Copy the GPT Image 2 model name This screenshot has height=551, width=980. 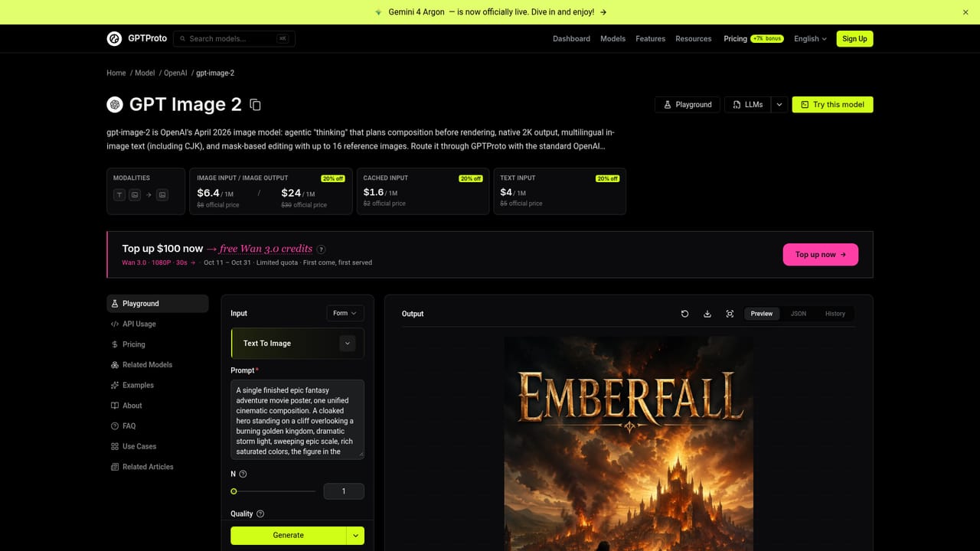[256, 105]
